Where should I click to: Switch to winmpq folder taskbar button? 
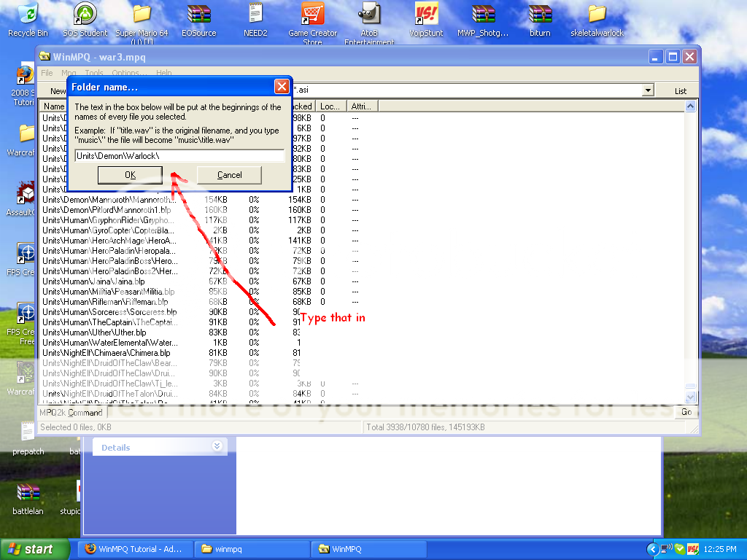point(252,549)
